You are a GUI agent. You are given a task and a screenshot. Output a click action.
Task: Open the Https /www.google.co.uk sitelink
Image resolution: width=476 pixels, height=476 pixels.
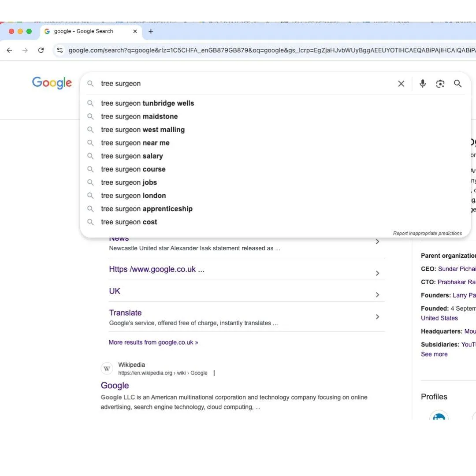(156, 269)
